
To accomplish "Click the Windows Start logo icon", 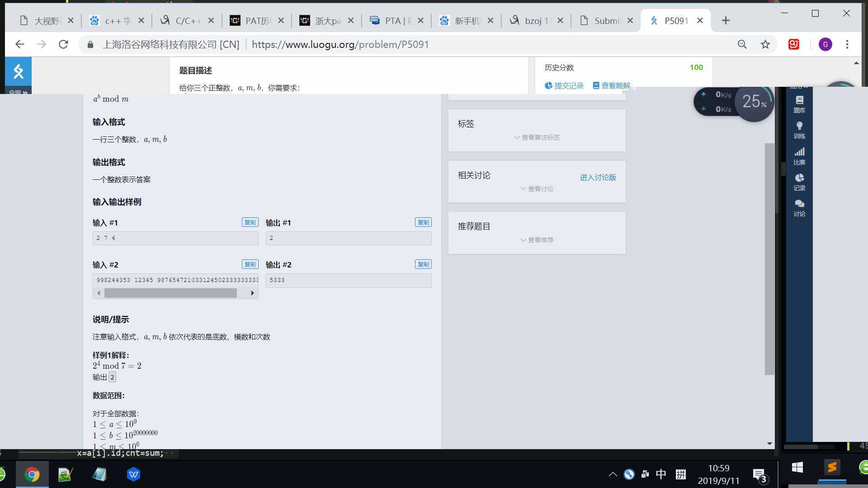I will (797, 467).
